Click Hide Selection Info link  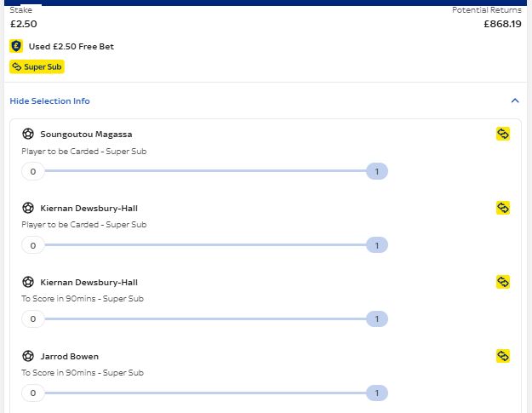click(49, 101)
